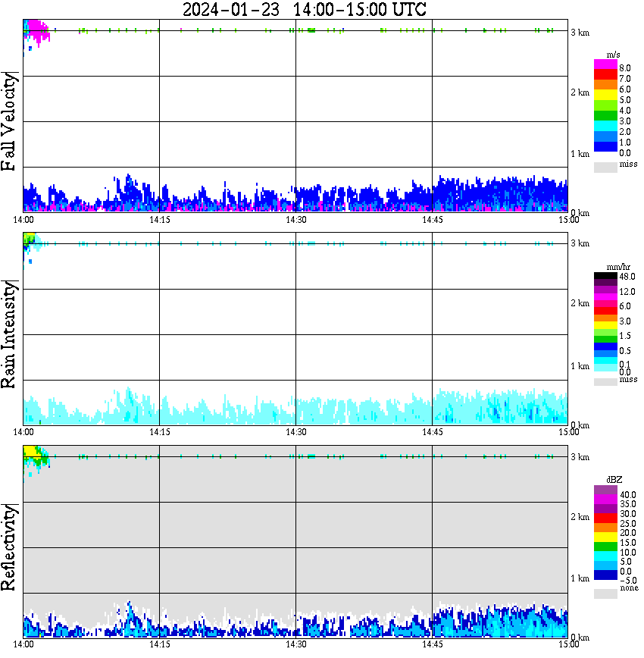Click the '3 km' label of the Reflectivity plot
The width and height of the screenshot is (644, 658).
pos(580,457)
